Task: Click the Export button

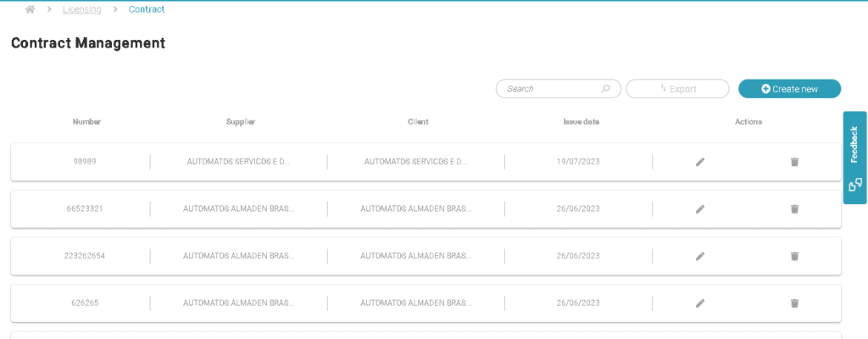Action: pyautogui.click(x=677, y=89)
